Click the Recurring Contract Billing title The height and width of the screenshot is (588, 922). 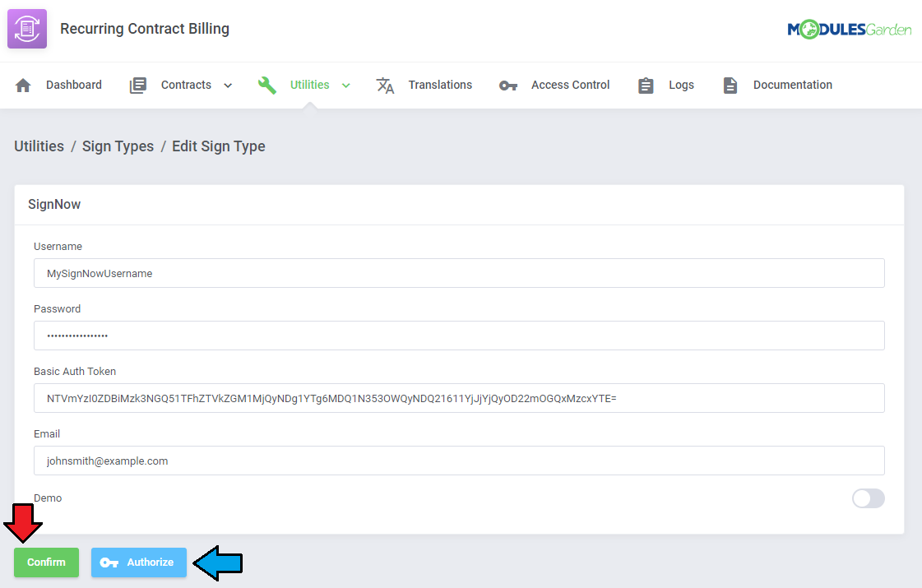[x=145, y=29]
